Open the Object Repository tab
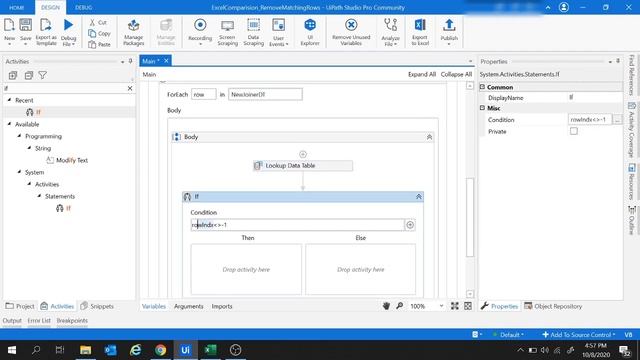The width and height of the screenshot is (640, 360). tap(553, 306)
